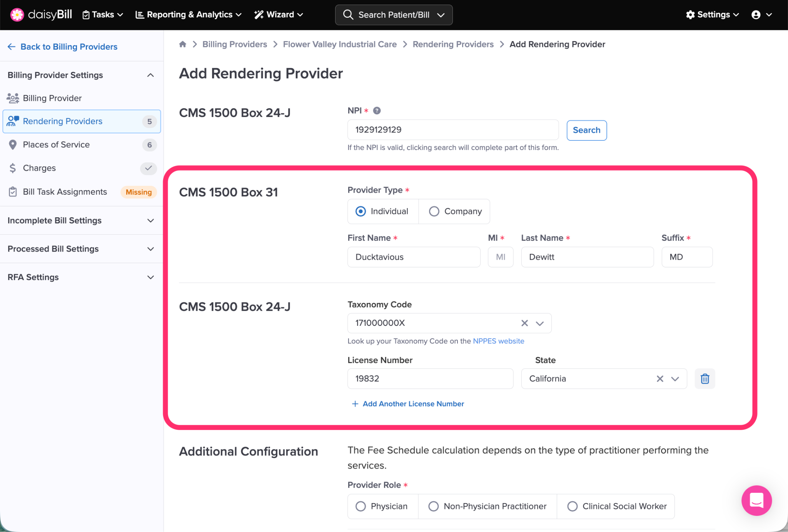Open the chat support bubble
Image resolution: width=788 pixels, height=532 pixels.
point(756,500)
